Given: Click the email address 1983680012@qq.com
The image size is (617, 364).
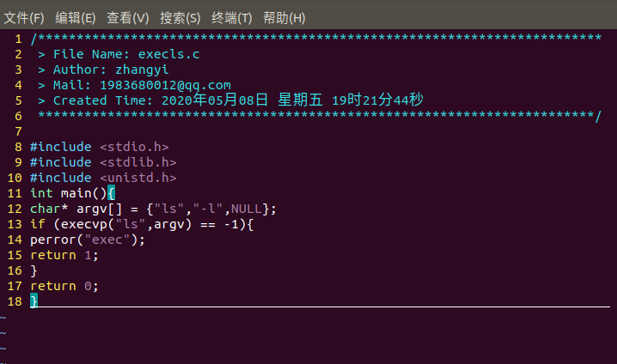Looking at the screenshot, I should tap(165, 85).
